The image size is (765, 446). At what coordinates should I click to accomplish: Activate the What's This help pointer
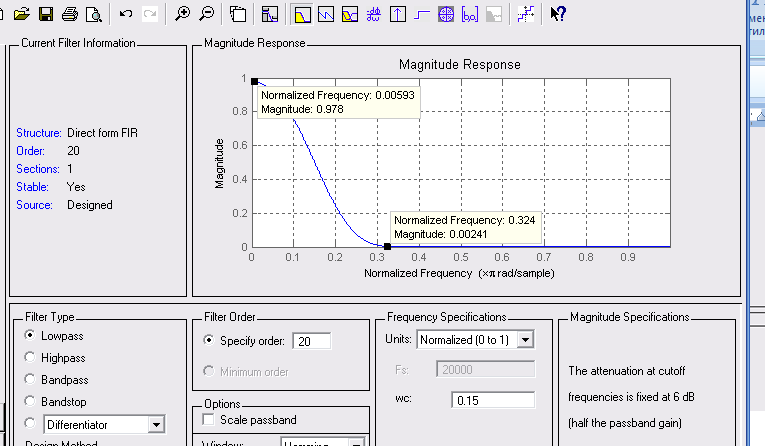pyautogui.click(x=558, y=14)
